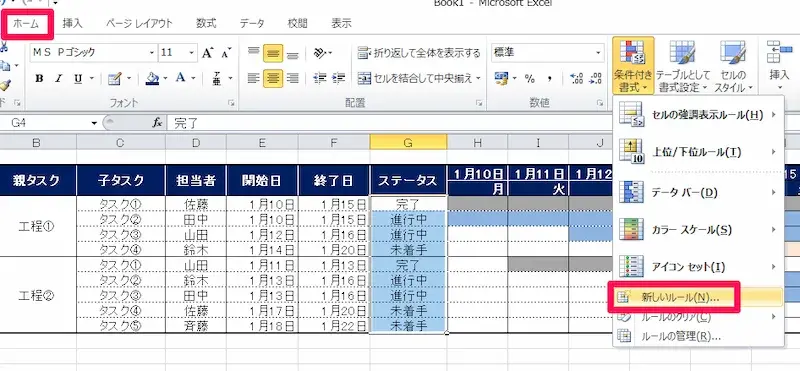Toggle italic formatting (I)
The width and height of the screenshot is (800, 371).
click(58, 79)
